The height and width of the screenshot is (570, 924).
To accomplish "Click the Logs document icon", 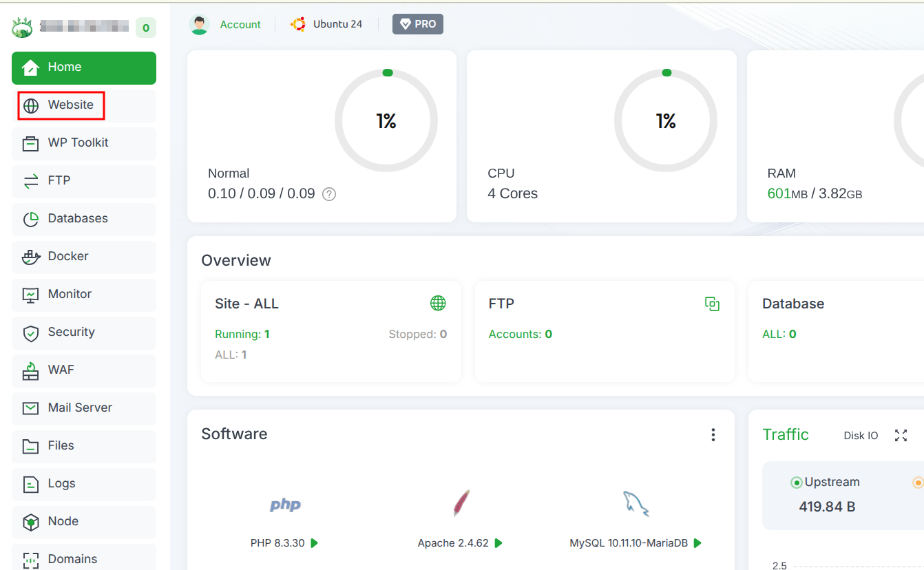I will point(31,484).
